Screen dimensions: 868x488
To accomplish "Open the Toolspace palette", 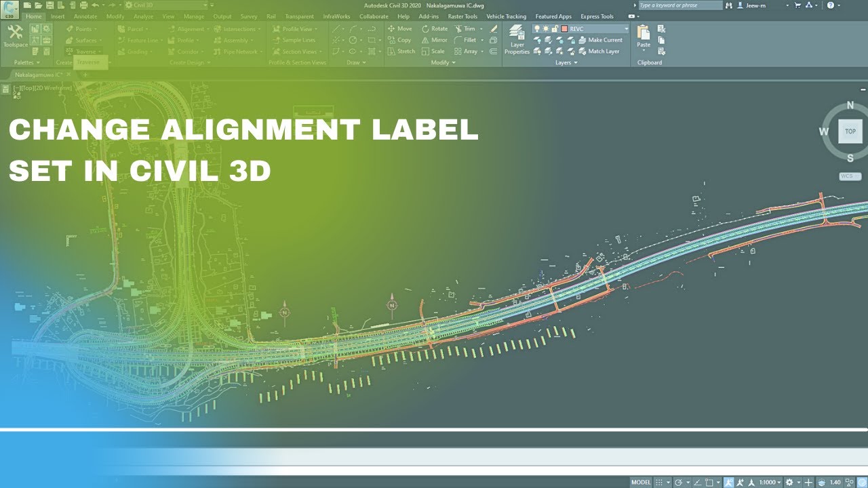I will tap(15, 36).
